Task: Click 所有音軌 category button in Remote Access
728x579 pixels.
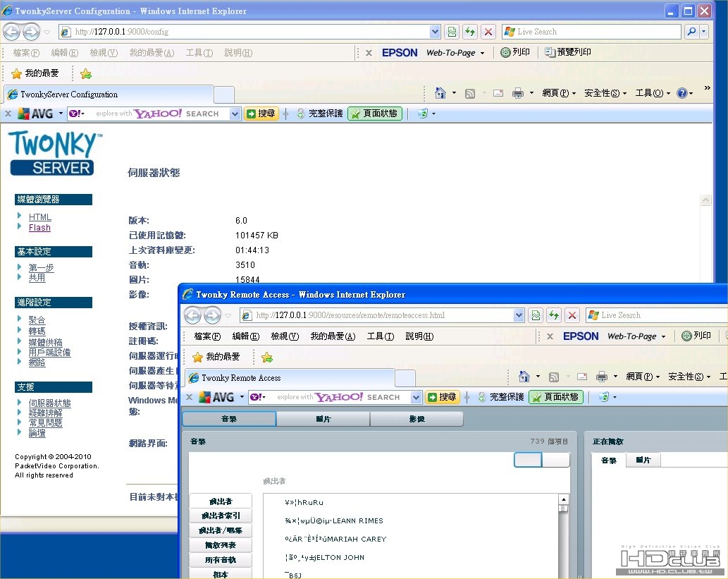Action: coord(221,560)
